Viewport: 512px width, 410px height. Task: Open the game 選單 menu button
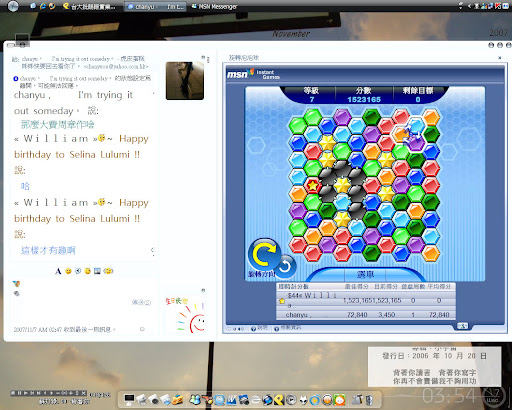coord(365,275)
